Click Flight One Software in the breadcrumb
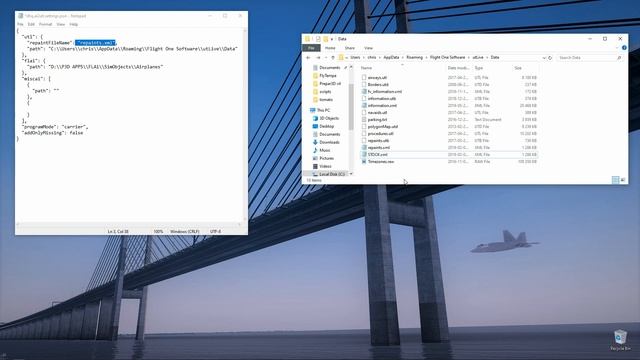 tap(447, 58)
